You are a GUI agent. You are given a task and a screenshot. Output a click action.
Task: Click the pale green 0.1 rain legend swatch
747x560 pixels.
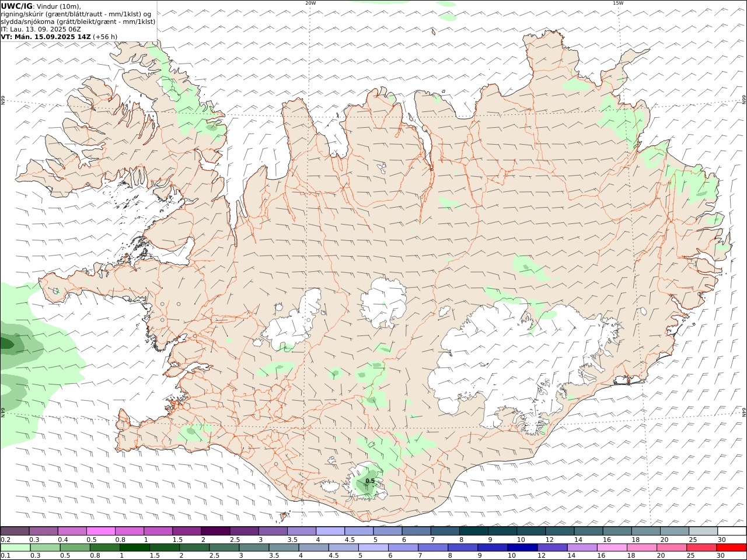click(x=15, y=547)
